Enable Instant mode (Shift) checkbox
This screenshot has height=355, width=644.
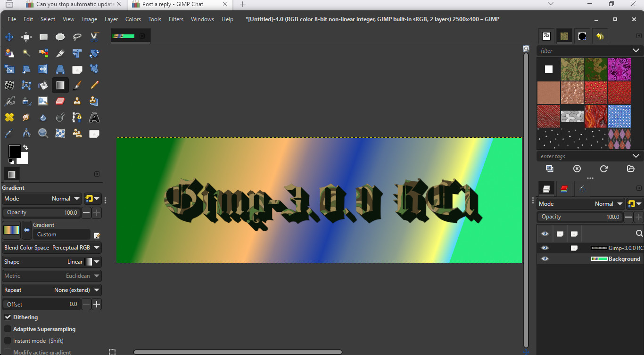[8, 341]
